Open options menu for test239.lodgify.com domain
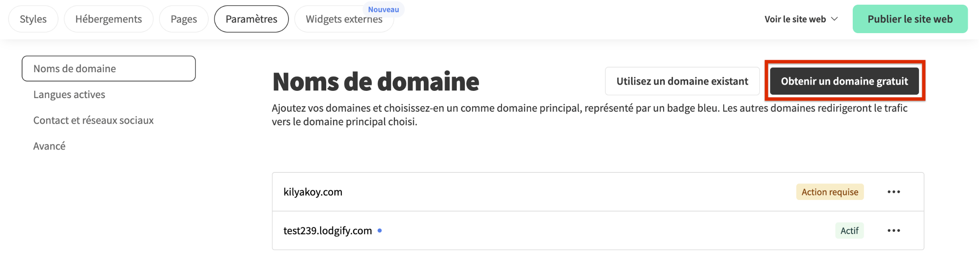Screen dimensions: 980x265 [893, 231]
